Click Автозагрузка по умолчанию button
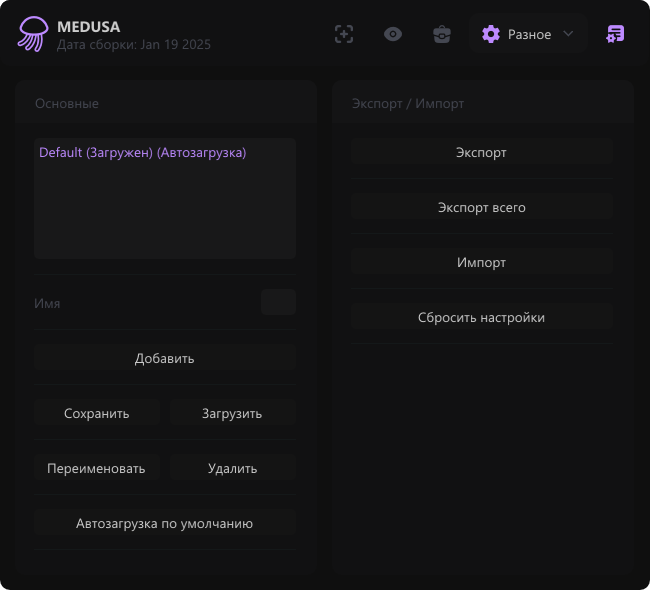The height and width of the screenshot is (590, 650). tap(164, 523)
